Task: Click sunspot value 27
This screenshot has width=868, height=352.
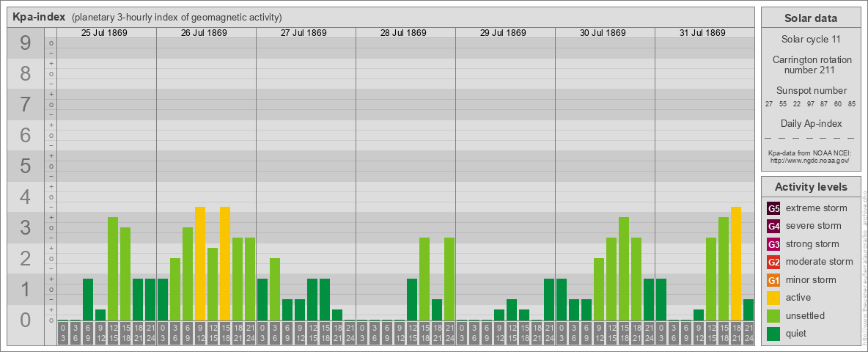Action: (769, 104)
